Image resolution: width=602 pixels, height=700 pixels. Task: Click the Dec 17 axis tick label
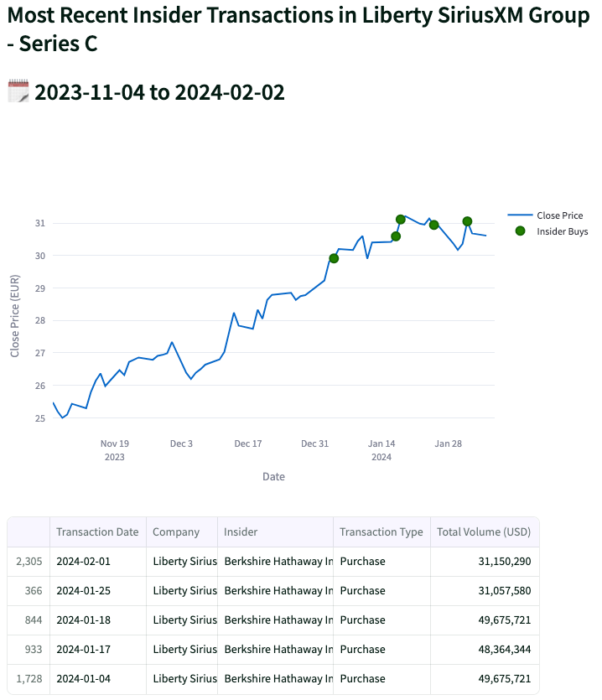pos(248,443)
